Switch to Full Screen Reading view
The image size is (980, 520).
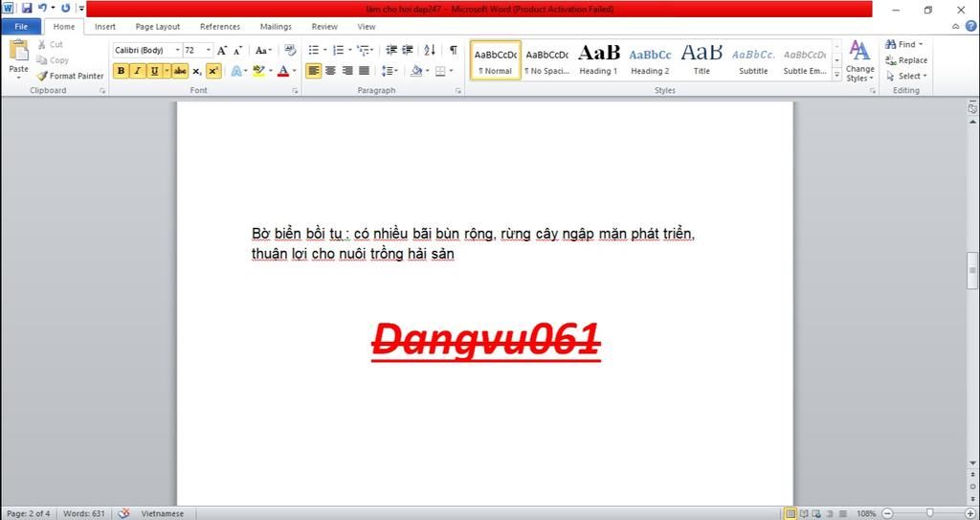pos(804,513)
